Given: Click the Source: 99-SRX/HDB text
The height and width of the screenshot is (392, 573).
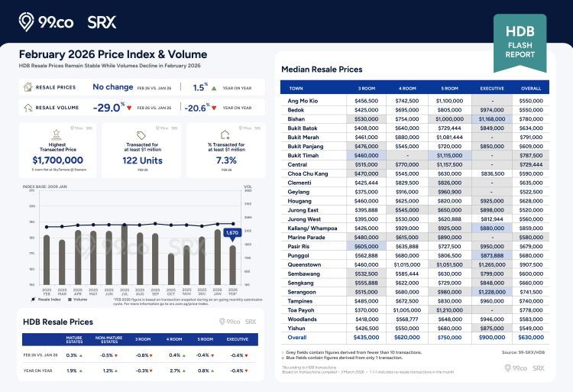Looking at the screenshot, I should pos(523,352).
